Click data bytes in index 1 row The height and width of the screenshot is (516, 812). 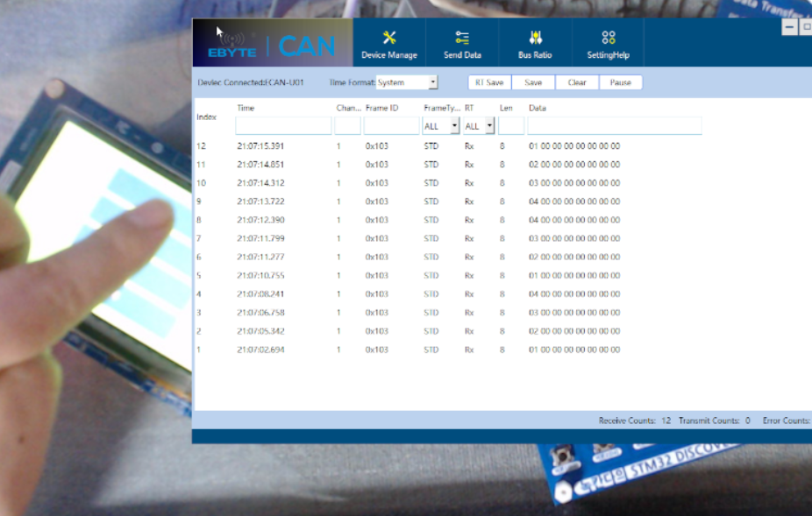point(574,350)
